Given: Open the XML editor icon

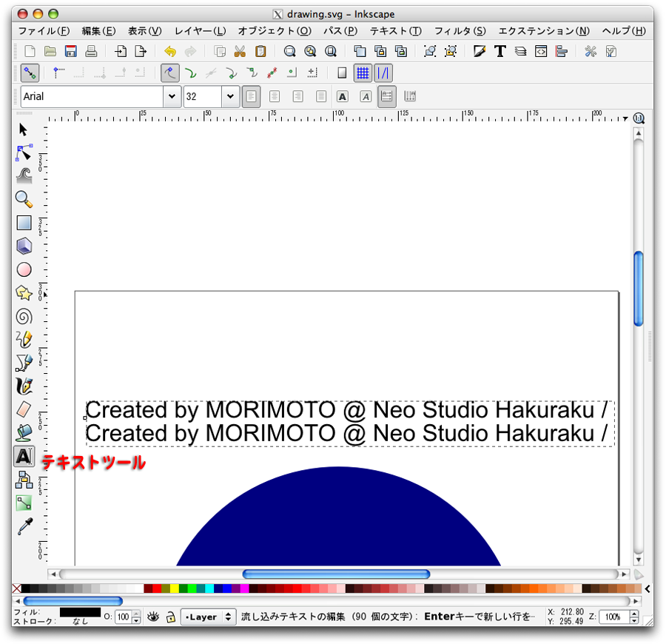Looking at the screenshot, I should point(541,51).
